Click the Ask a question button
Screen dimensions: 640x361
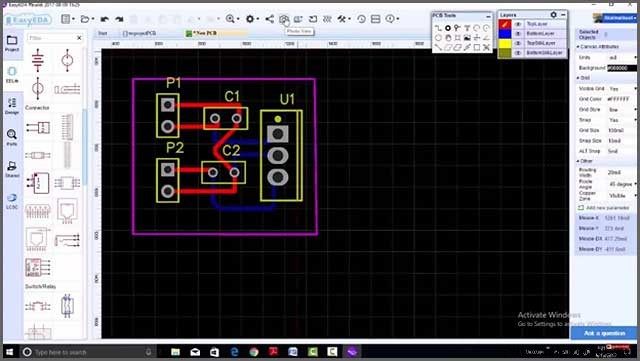coord(604,333)
